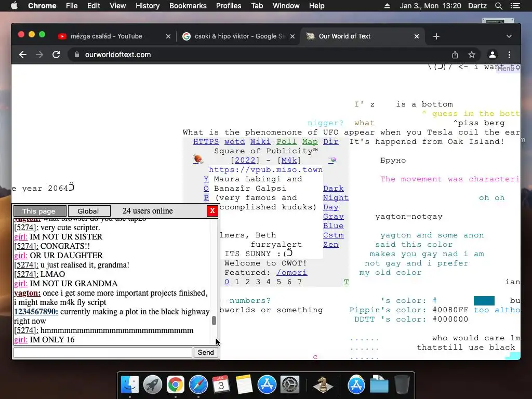Open Control Center list icon
Image resolution: width=532 pixels, height=399 pixels.
pyautogui.click(x=515, y=6)
